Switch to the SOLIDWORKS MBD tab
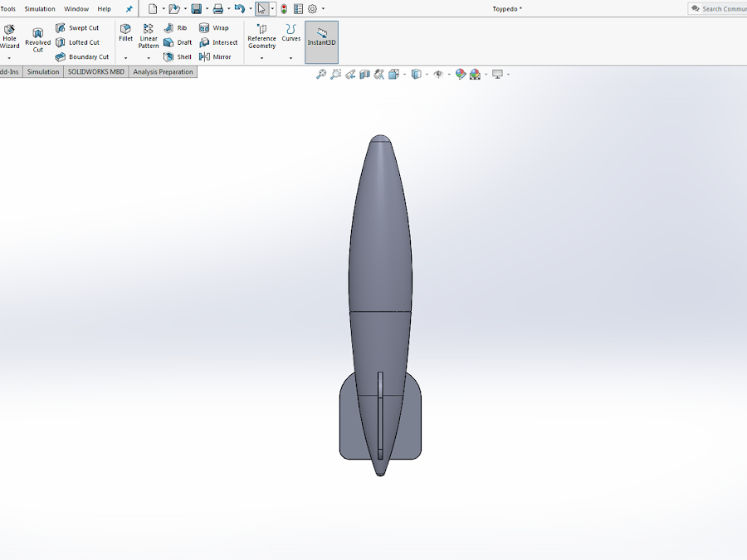This screenshot has width=747, height=560. [x=95, y=72]
